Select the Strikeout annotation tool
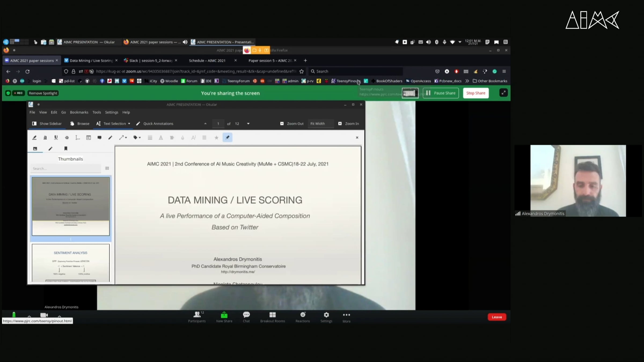Image resolution: width=644 pixels, height=362 pixels. (67, 138)
